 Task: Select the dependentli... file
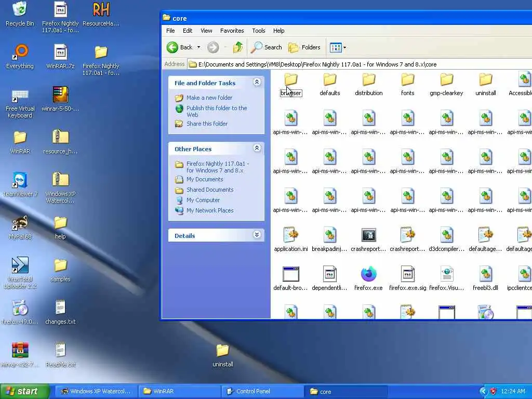coord(329,279)
